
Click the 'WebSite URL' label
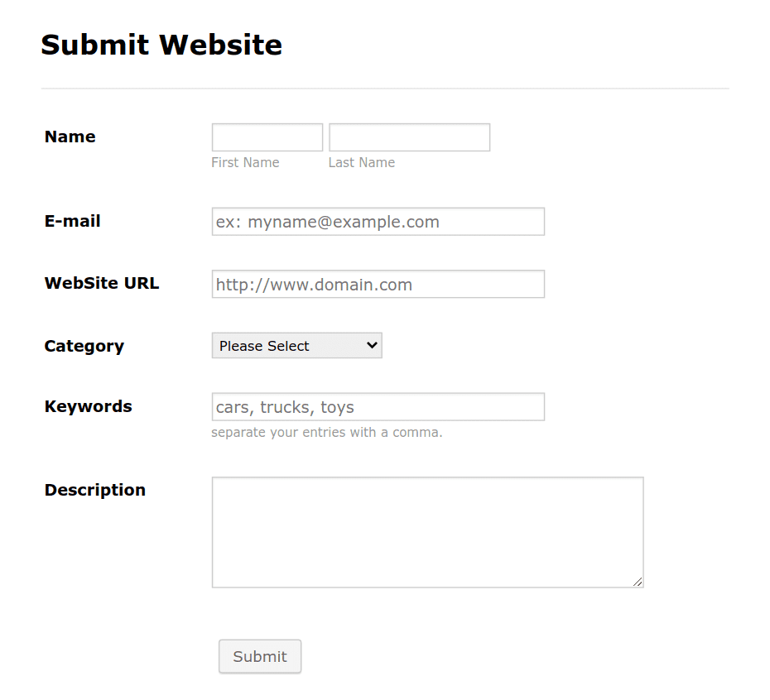coord(102,283)
